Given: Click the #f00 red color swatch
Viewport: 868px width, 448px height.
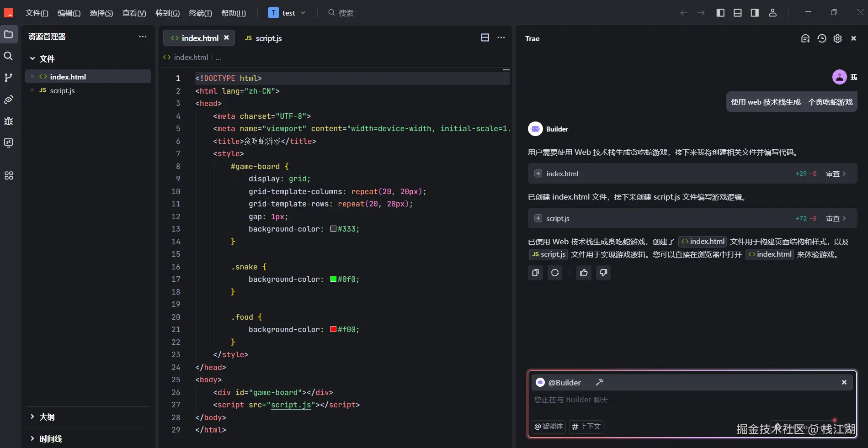Looking at the screenshot, I should (333, 329).
